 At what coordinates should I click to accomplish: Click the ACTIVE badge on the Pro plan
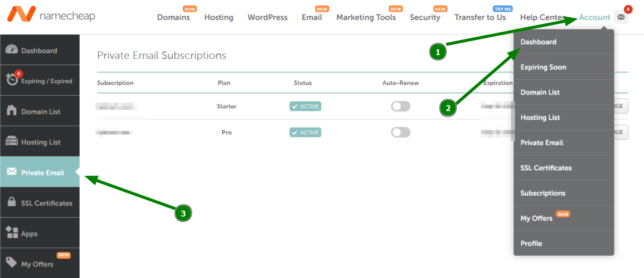[x=305, y=132]
